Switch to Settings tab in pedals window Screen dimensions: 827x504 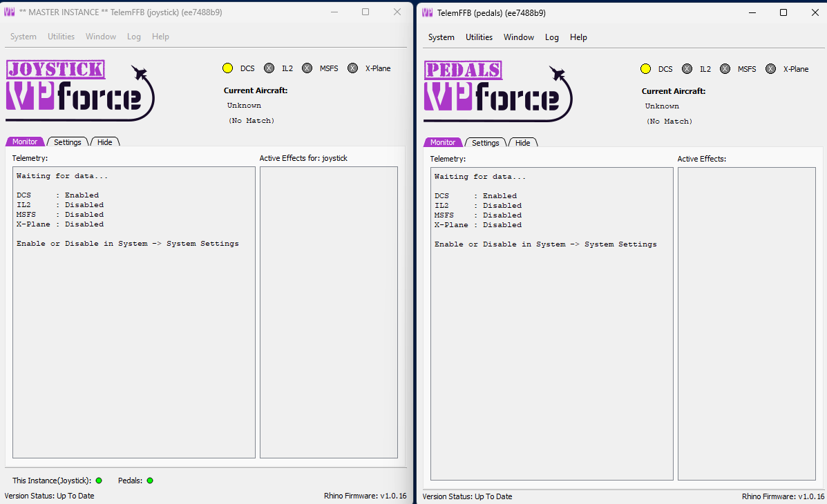[485, 142]
